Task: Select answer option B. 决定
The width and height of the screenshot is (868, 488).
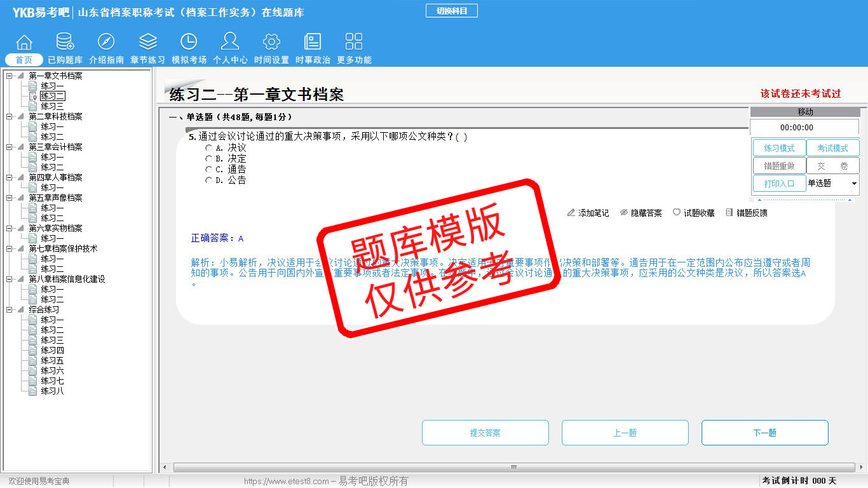Action: [208, 159]
